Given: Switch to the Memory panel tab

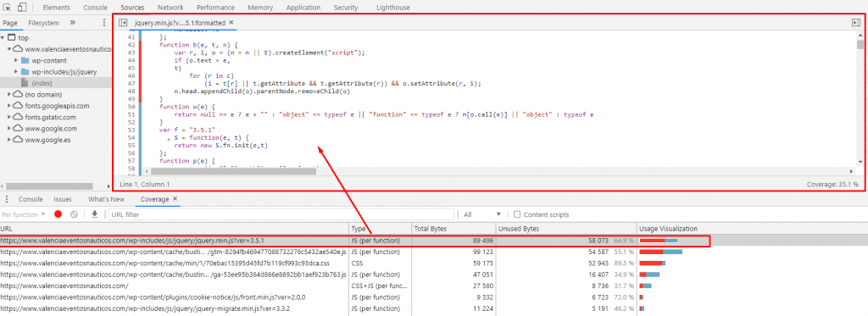Looking at the screenshot, I should [260, 8].
